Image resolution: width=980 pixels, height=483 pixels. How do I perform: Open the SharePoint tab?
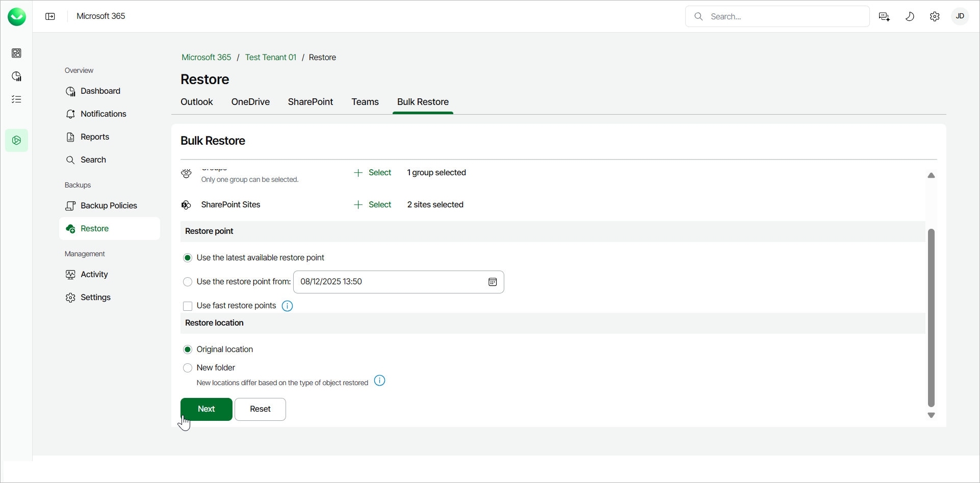310,102
